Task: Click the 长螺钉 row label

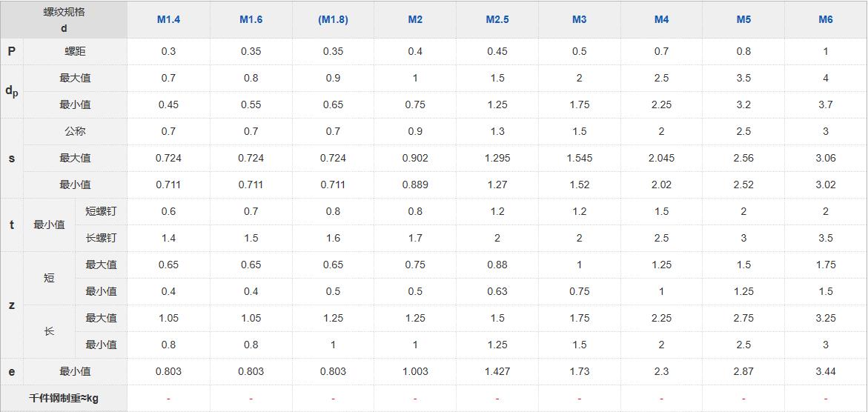Action: click(x=101, y=238)
